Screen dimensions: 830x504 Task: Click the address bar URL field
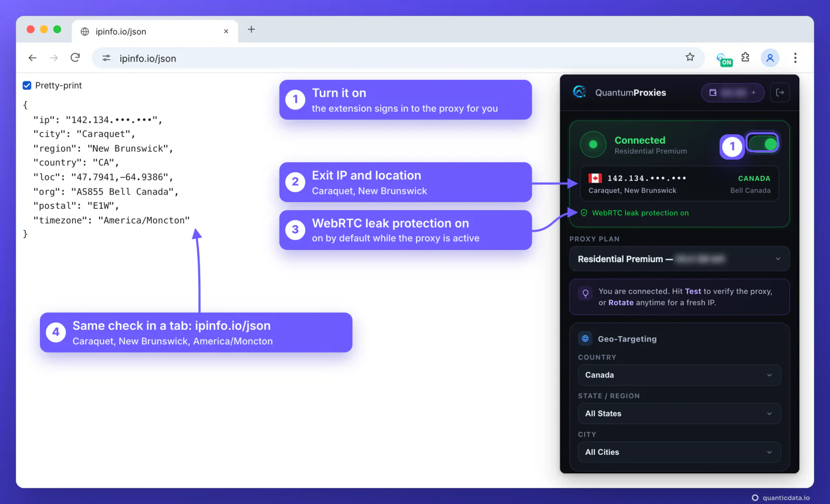pyautogui.click(x=398, y=58)
